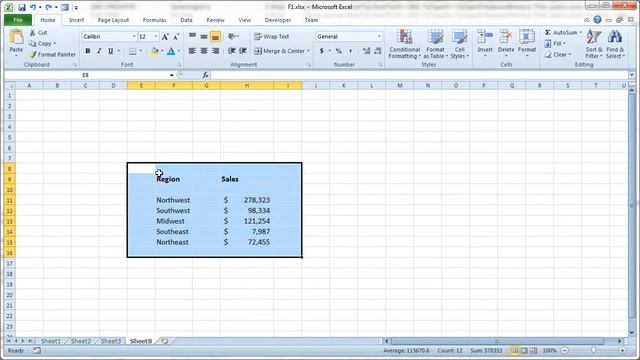Increase font size with the large A icon

pyautogui.click(x=165, y=37)
